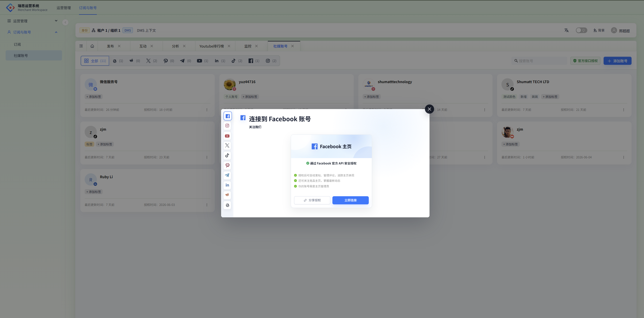This screenshot has height=318, width=644.
Task: Expand the 运营管理 sidebar section
Action: [34, 21]
